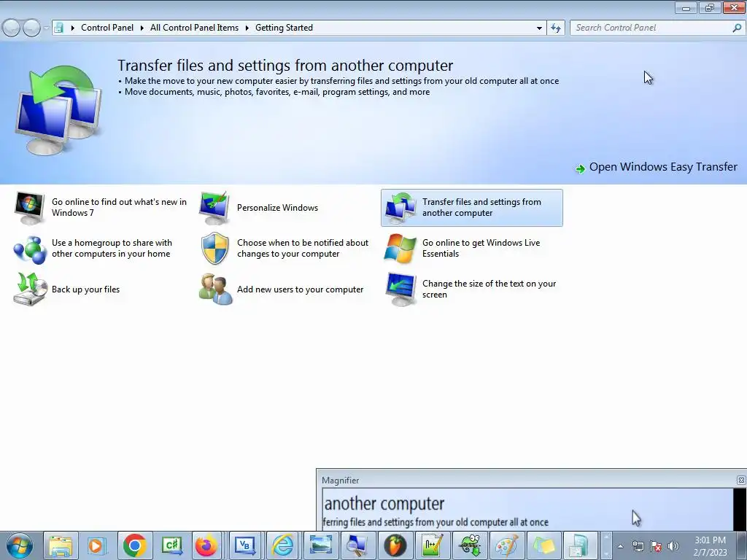Open Windows Explorer from taskbar

click(x=61, y=545)
